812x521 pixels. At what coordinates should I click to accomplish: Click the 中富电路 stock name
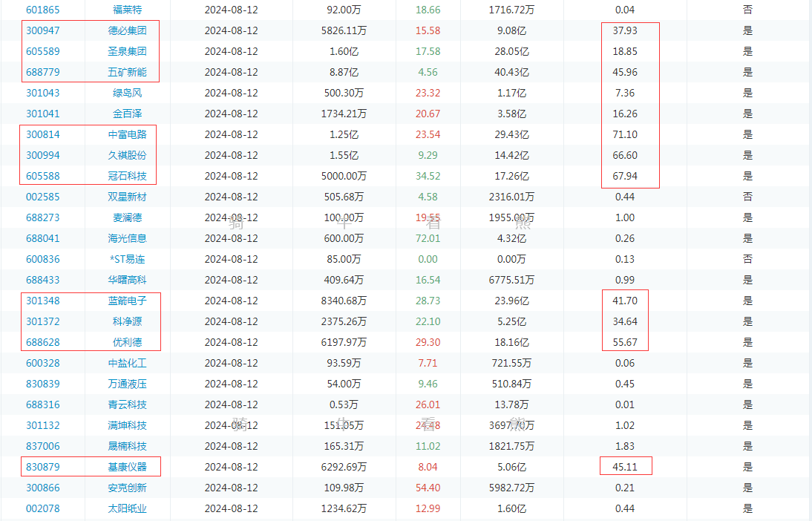point(128,134)
